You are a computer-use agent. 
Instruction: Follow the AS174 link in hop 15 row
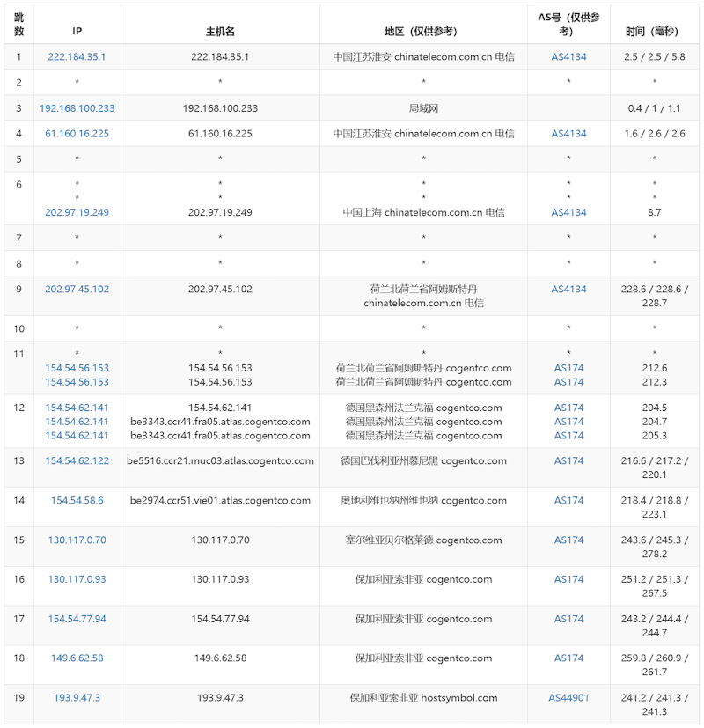click(x=568, y=540)
